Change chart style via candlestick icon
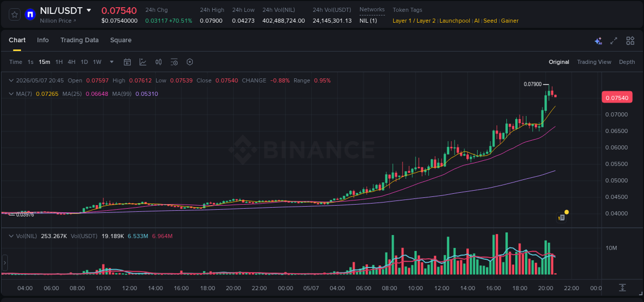Screen dimensions: 644x302 tap(159, 62)
